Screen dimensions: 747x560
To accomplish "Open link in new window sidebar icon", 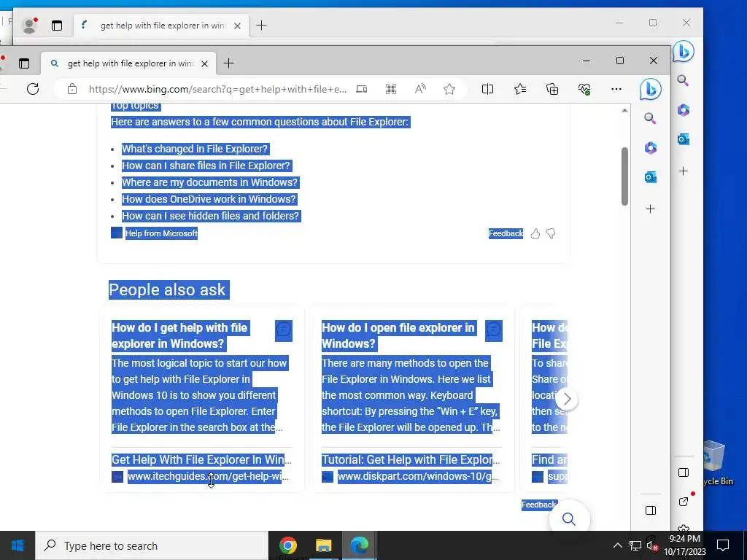I will click(x=684, y=502).
